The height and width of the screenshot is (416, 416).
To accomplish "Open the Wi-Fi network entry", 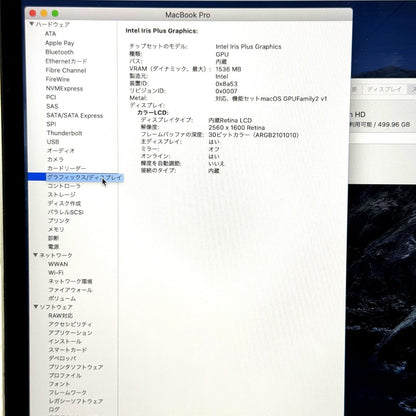I will (56, 273).
